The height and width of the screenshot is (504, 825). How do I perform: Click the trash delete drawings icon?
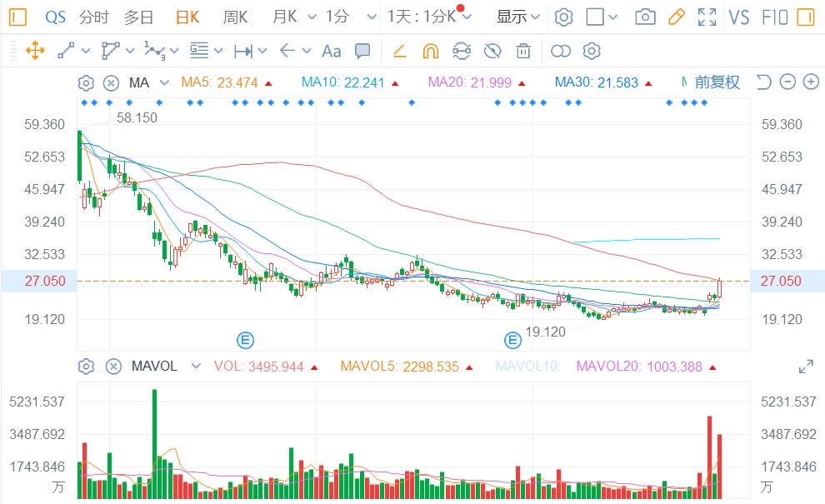[523, 52]
